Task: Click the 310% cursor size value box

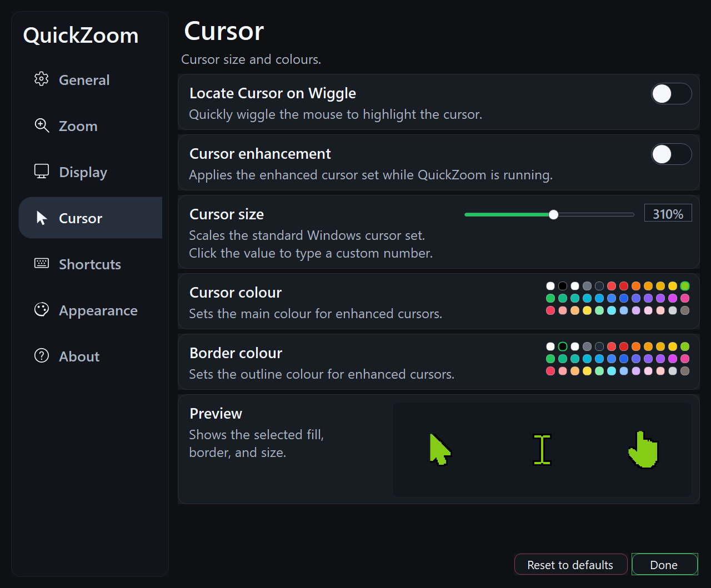Action: pos(668,213)
